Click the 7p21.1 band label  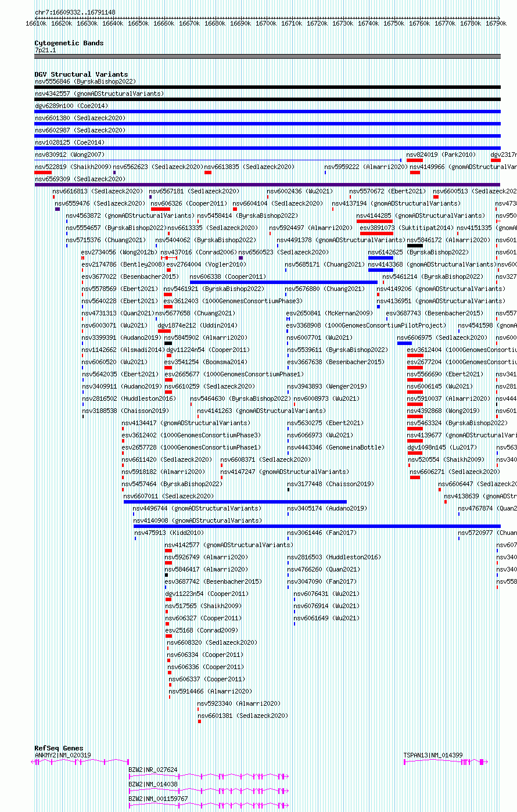click(x=45, y=51)
